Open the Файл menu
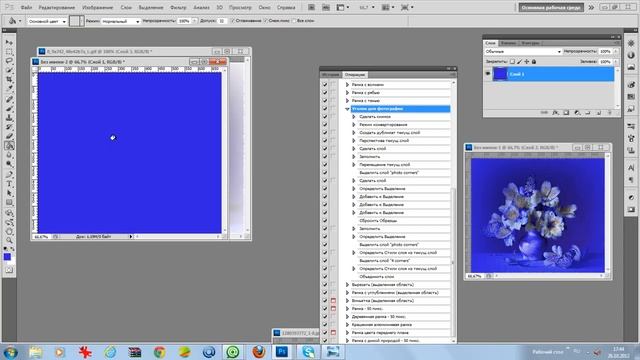640x360 pixels. pyautogui.click(x=26, y=7)
